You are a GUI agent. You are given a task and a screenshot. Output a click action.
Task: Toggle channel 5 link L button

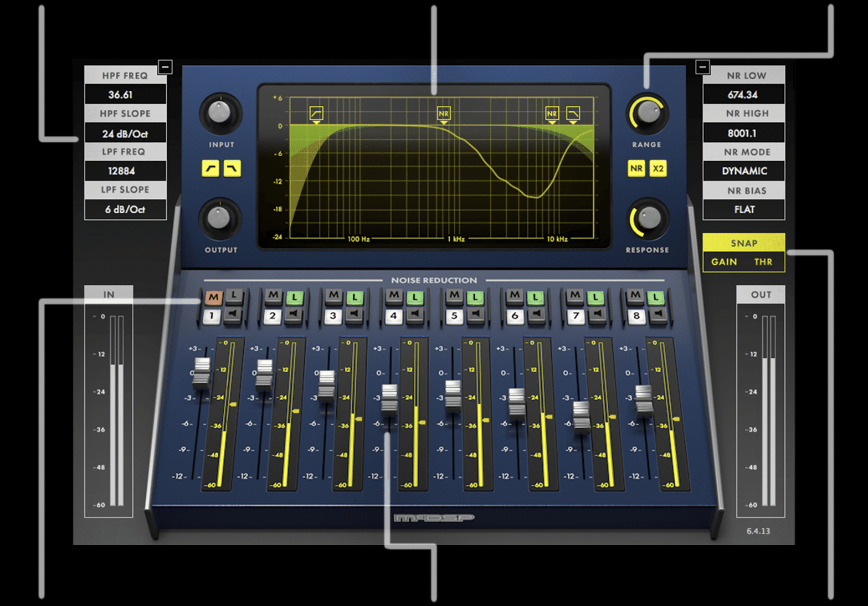pos(475,297)
